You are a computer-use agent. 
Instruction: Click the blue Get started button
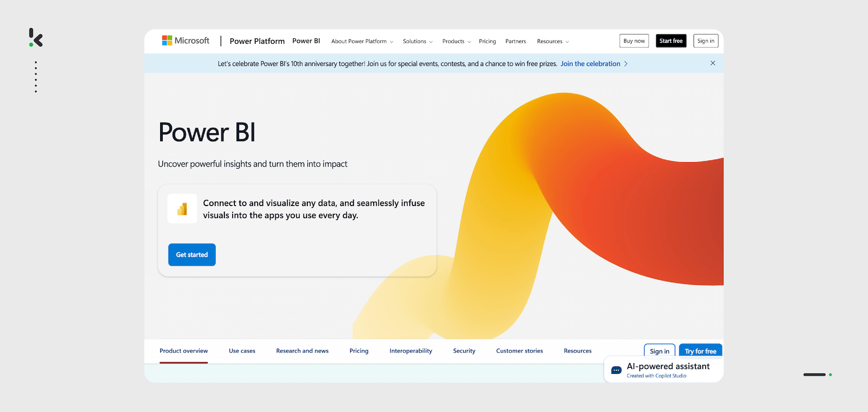(192, 255)
